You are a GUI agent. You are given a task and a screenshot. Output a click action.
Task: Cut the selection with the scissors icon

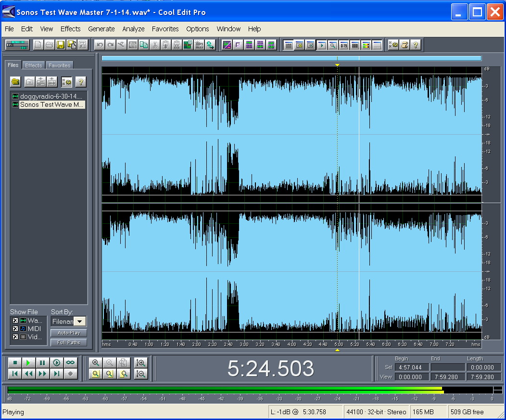(155, 45)
